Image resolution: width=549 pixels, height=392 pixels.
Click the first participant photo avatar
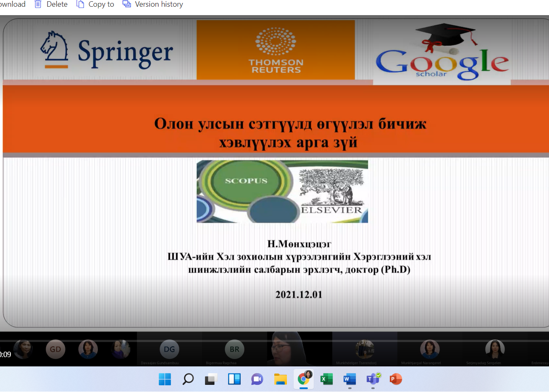coord(23,349)
